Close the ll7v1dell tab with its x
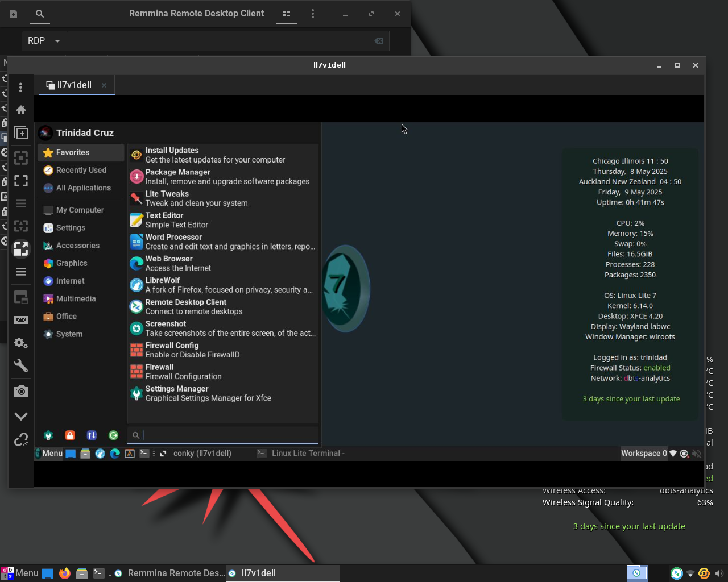 coord(104,85)
